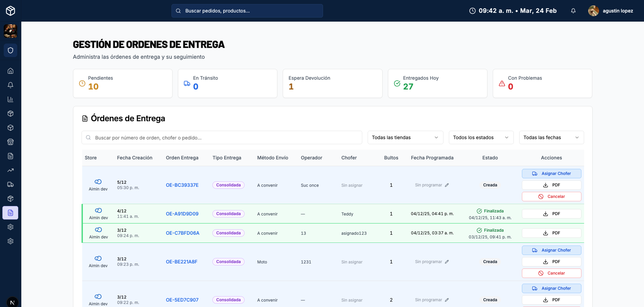Open the 'Todos los estados' filter

click(481, 137)
